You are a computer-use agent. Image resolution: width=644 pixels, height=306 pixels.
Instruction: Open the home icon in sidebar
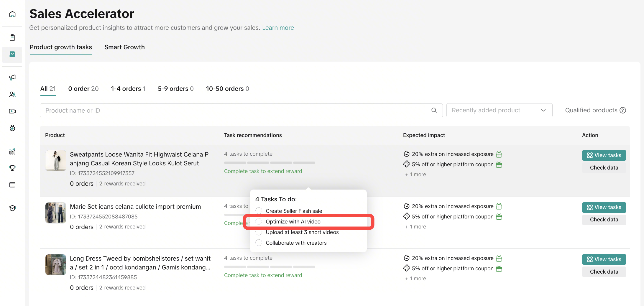12,14
